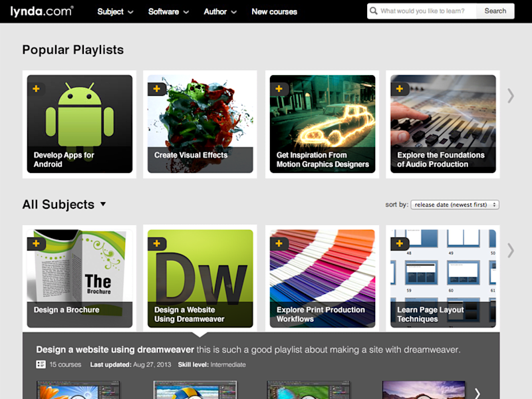Click the Last updated Aug 27, 2013 text
The height and width of the screenshot is (399, 532).
(x=130, y=364)
